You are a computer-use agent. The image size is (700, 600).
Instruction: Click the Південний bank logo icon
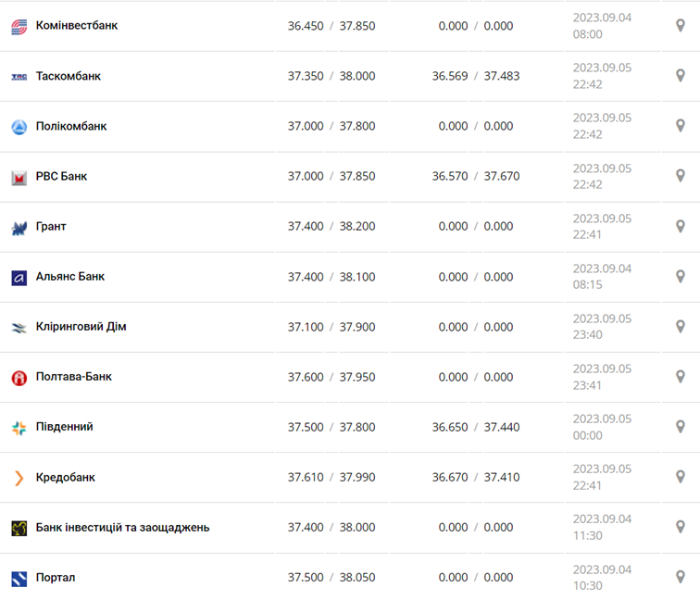click(x=19, y=428)
